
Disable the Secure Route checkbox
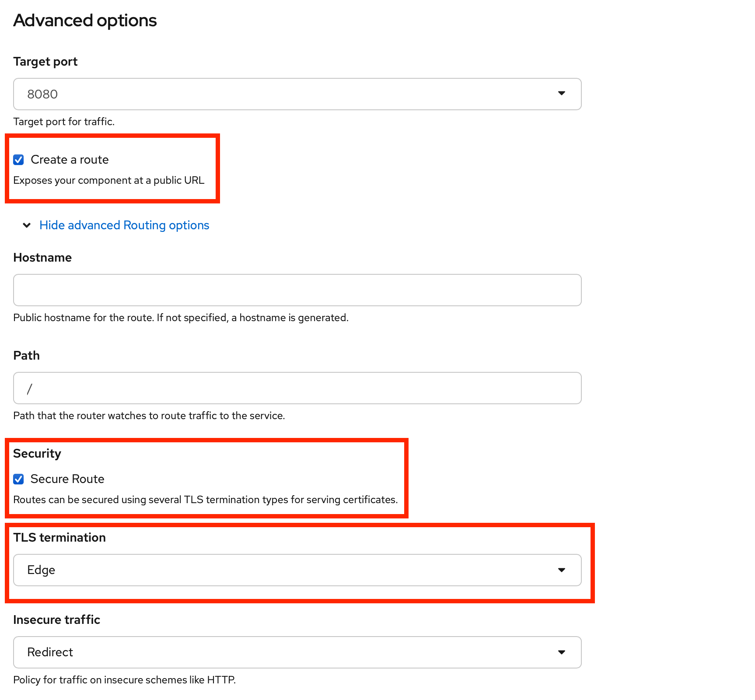[18, 479]
